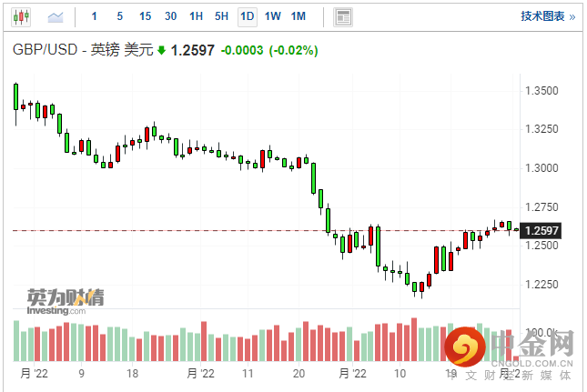Open the news/table panel icon
The image size is (587, 392).
click(x=342, y=16)
